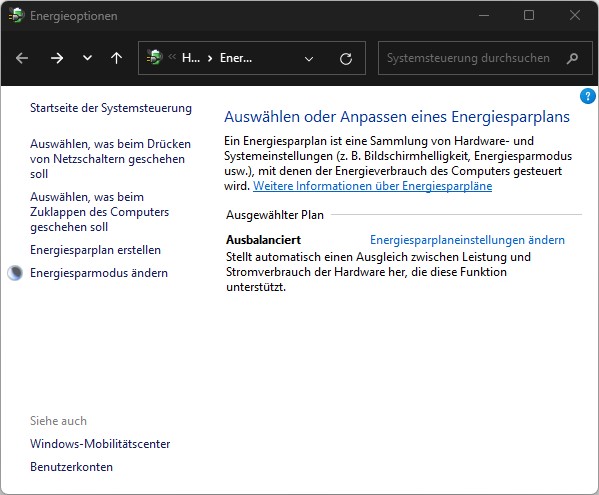This screenshot has height=495, width=599.
Task: Click the 'H...' breadcrumb in address bar
Action: (x=191, y=58)
